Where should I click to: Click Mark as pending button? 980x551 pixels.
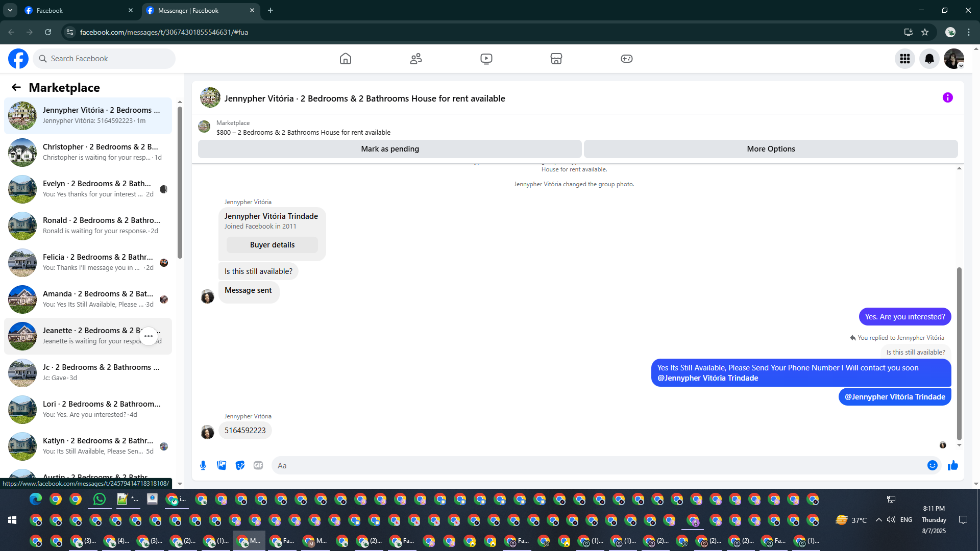(390, 149)
